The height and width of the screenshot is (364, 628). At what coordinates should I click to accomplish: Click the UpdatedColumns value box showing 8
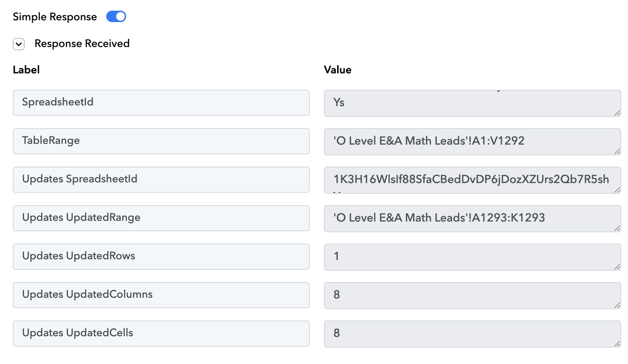tap(472, 296)
